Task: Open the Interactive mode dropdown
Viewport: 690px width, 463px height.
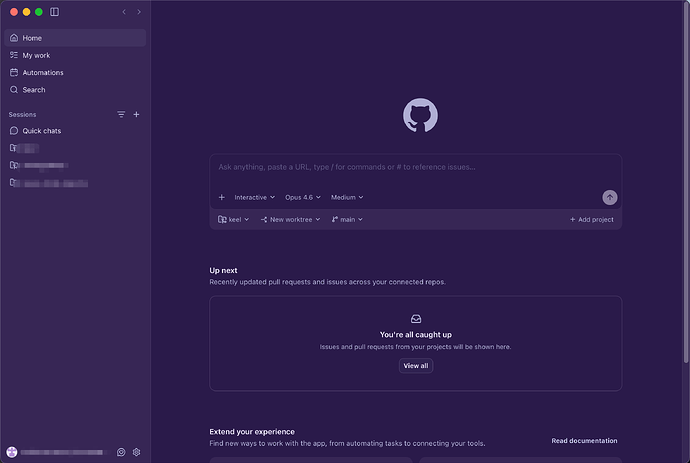Action: [x=254, y=197]
